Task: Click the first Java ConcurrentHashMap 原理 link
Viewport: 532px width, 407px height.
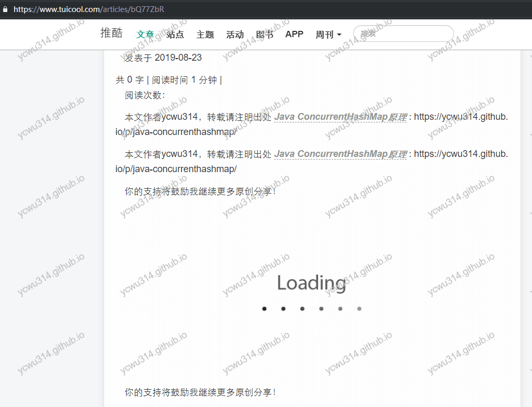Action: (x=340, y=117)
